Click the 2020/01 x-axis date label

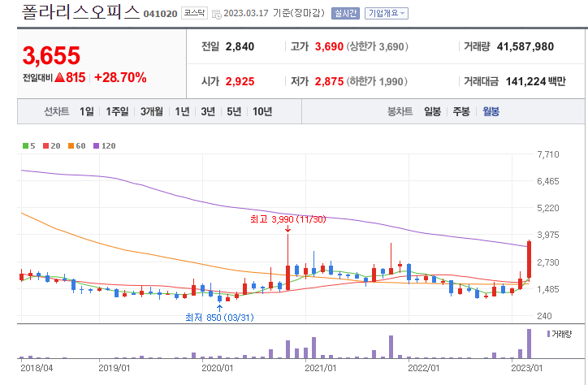217,368
